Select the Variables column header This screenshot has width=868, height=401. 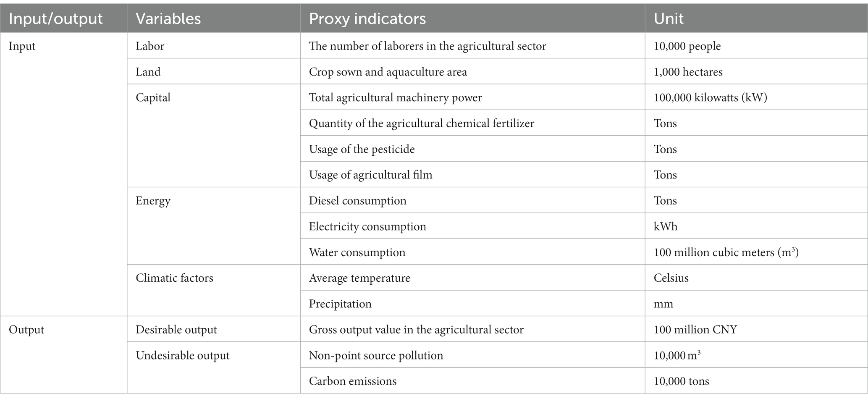tap(214, 18)
